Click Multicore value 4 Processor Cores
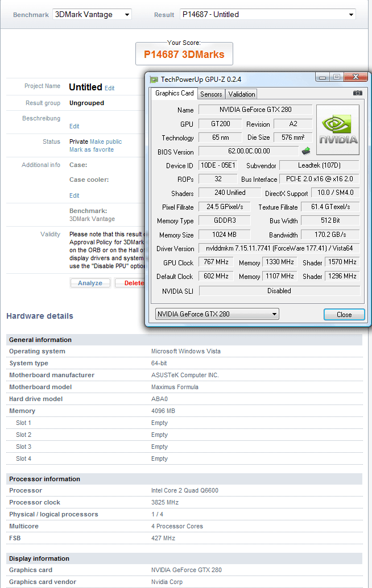Screen dimensions: 372x588 coord(177,527)
